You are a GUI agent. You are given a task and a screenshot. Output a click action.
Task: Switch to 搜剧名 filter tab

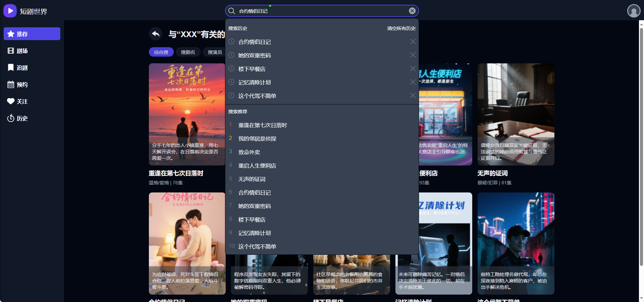[x=188, y=52]
